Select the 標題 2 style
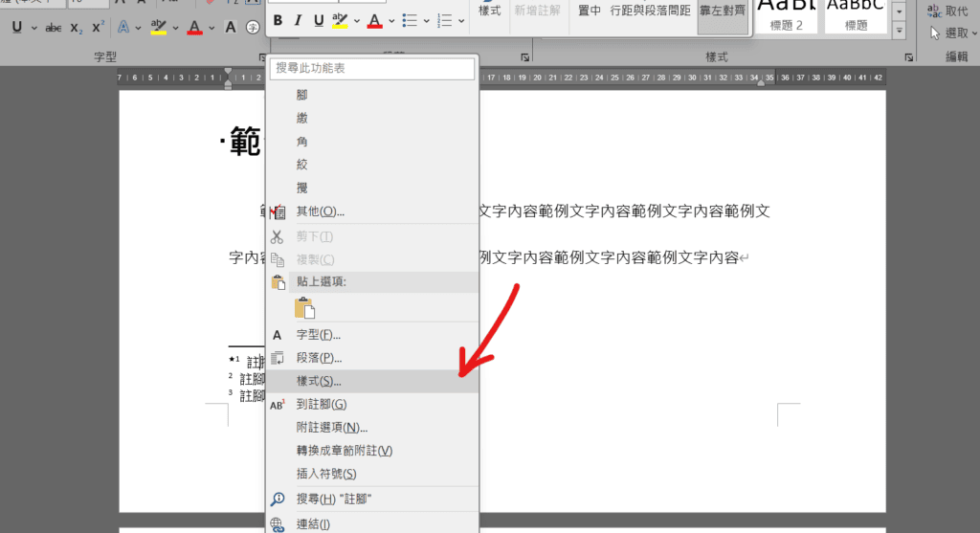This screenshot has width=980, height=533. coord(786,15)
